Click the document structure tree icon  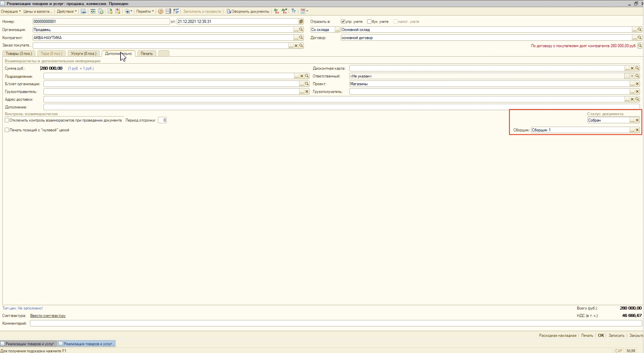[x=294, y=11]
